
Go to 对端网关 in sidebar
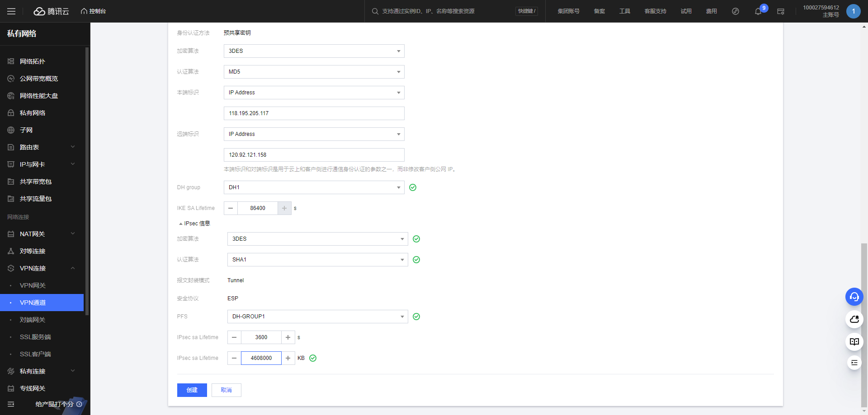[x=33, y=320]
